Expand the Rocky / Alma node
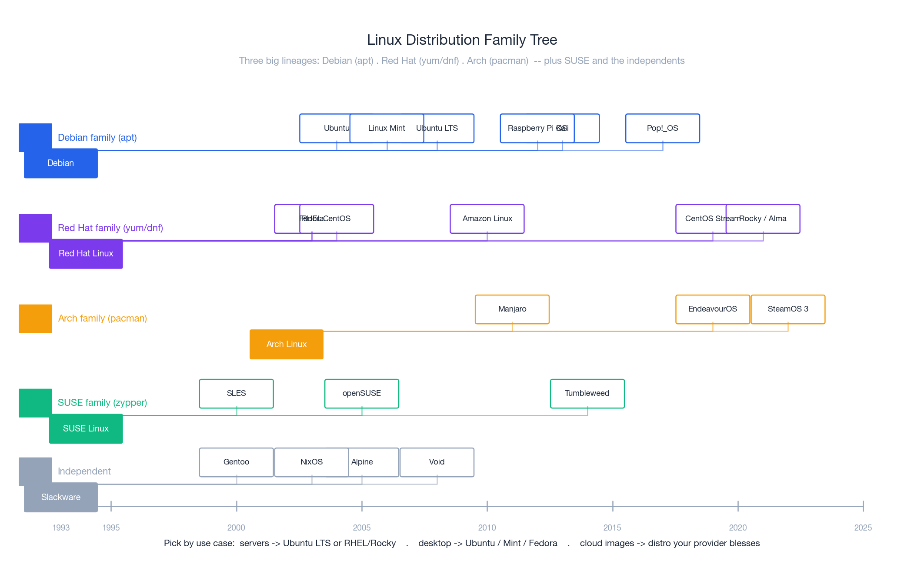 pyautogui.click(x=763, y=219)
